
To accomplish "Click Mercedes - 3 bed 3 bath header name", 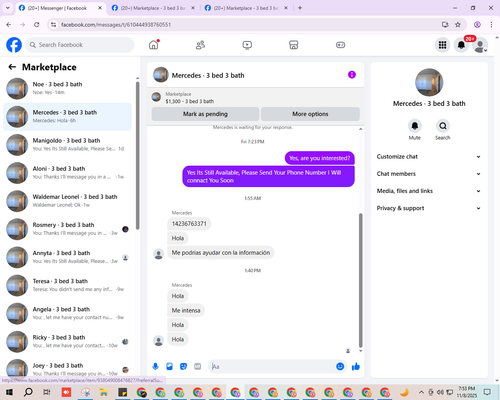I will (208, 75).
